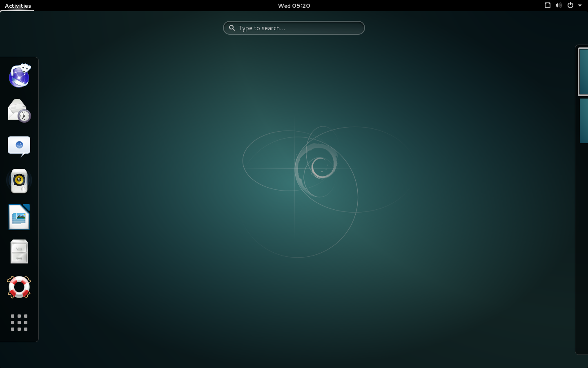Click the Activities button

click(x=18, y=5)
